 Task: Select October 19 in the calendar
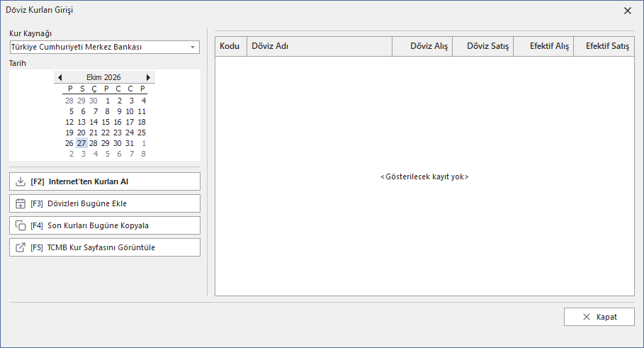coord(69,133)
